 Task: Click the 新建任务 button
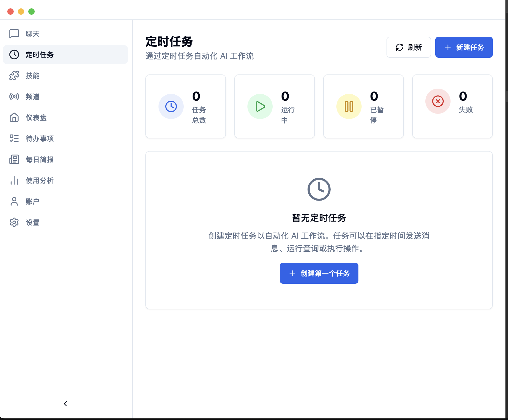point(464,47)
